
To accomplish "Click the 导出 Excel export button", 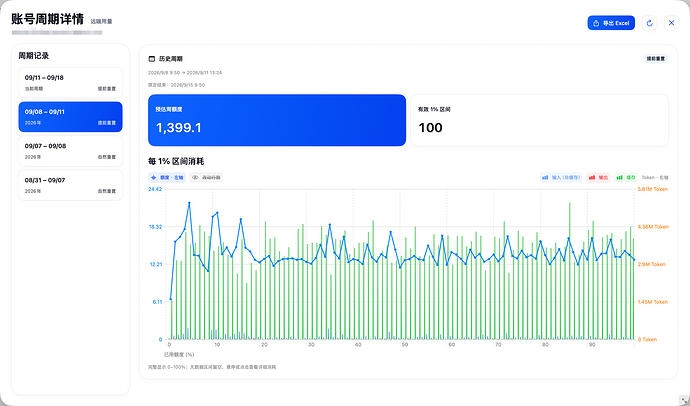I will [x=611, y=23].
